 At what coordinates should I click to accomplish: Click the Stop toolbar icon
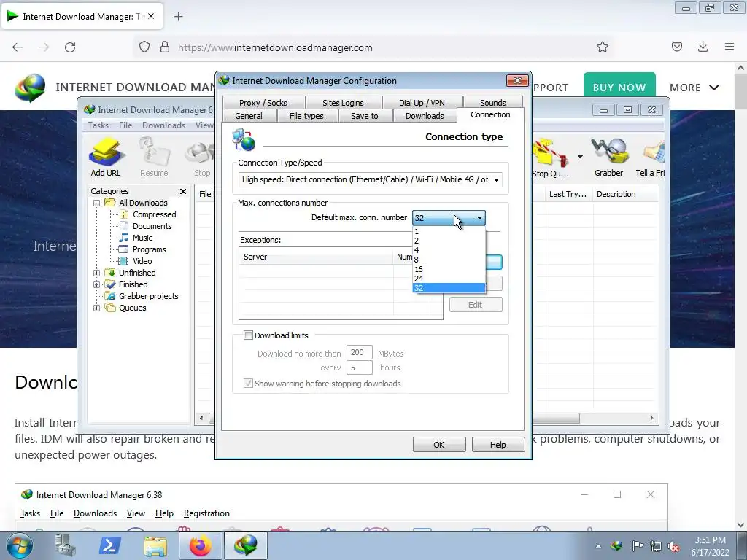201,157
